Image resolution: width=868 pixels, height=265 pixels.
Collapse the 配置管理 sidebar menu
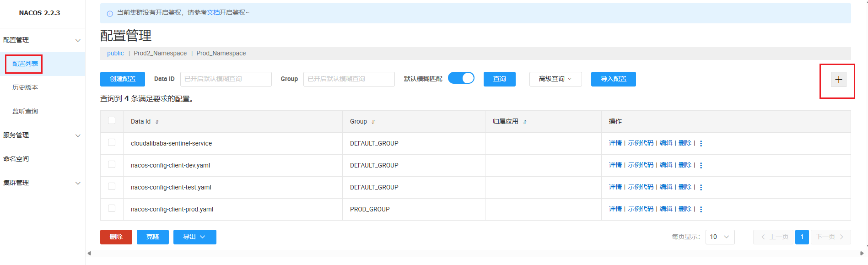tap(42, 40)
